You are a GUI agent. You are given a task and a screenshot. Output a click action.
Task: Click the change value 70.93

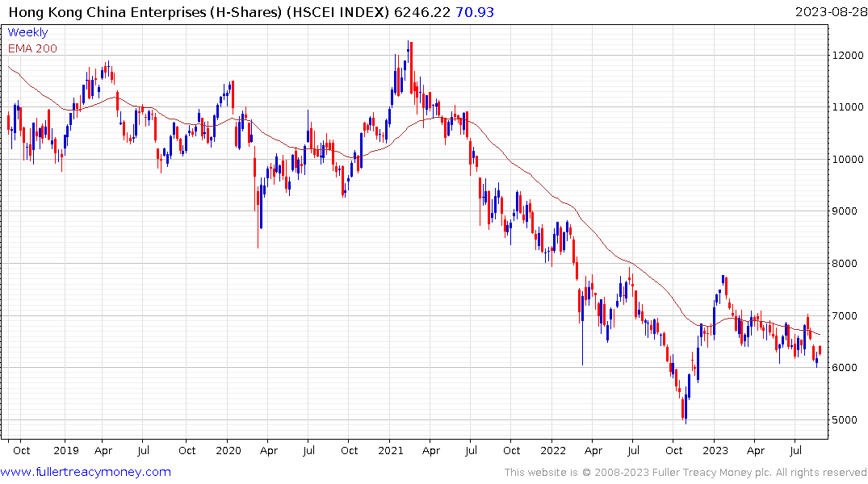point(475,12)
